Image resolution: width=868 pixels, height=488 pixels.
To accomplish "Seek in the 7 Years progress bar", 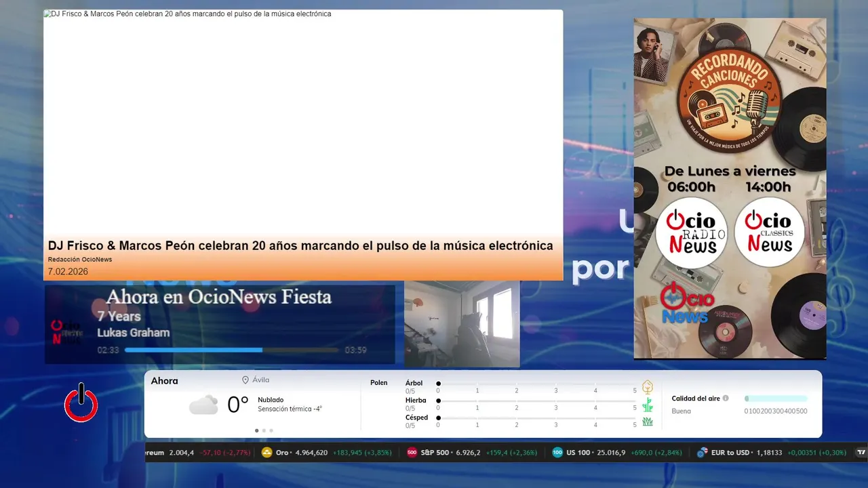I will click(x=231, y=350).
